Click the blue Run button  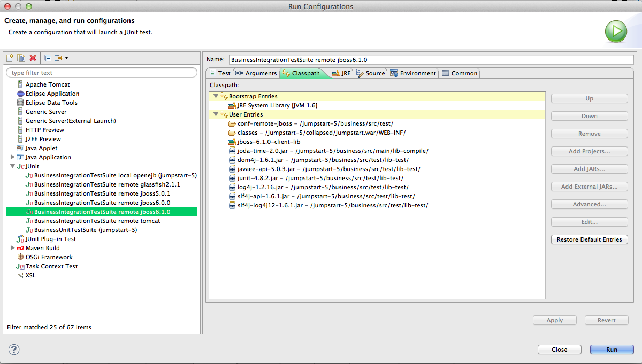coord(612,350)
